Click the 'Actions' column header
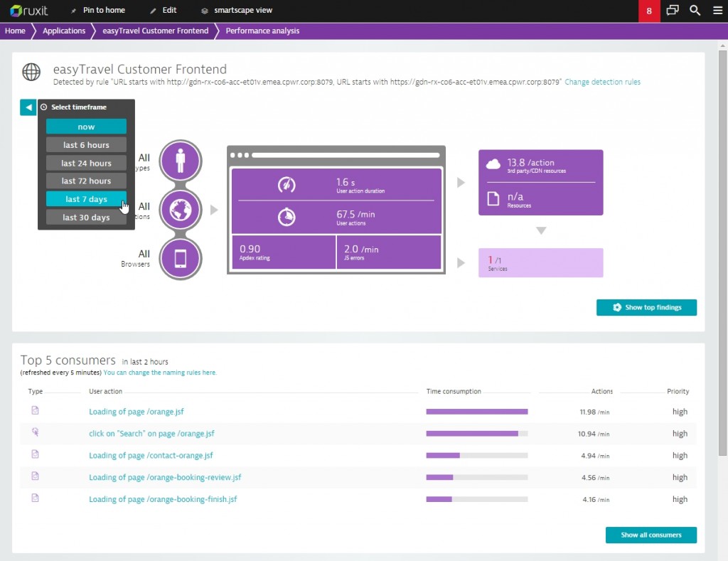The width and height of the screenshot is (728, 561). pos(601,392)
